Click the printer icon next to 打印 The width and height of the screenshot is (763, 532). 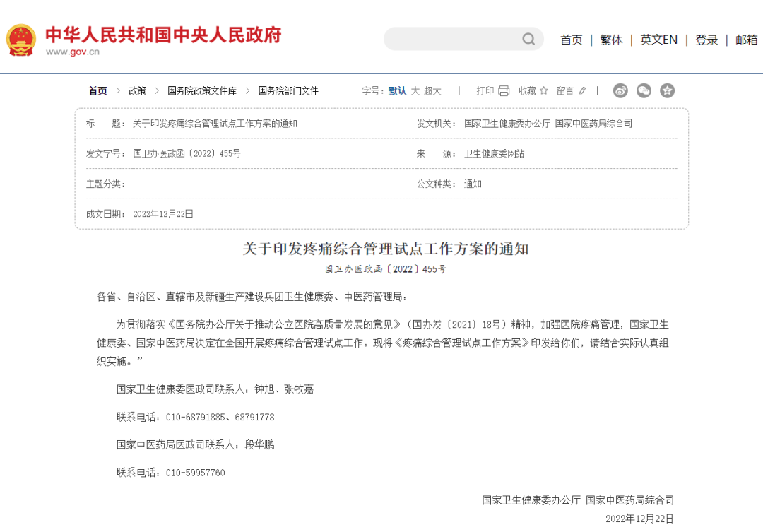pos(504,90)
